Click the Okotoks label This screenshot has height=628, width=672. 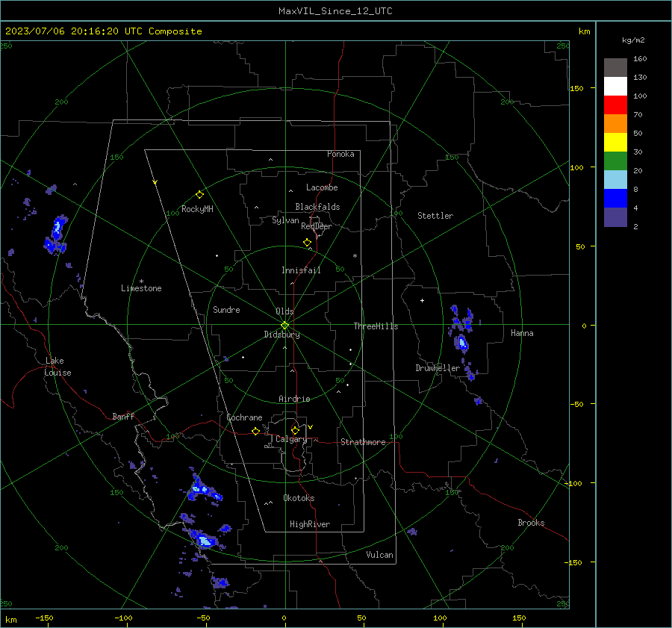(299, 498)
